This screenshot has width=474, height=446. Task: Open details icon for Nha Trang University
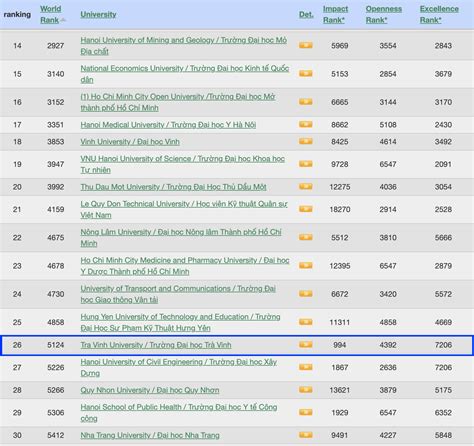(x=306, y=435)
